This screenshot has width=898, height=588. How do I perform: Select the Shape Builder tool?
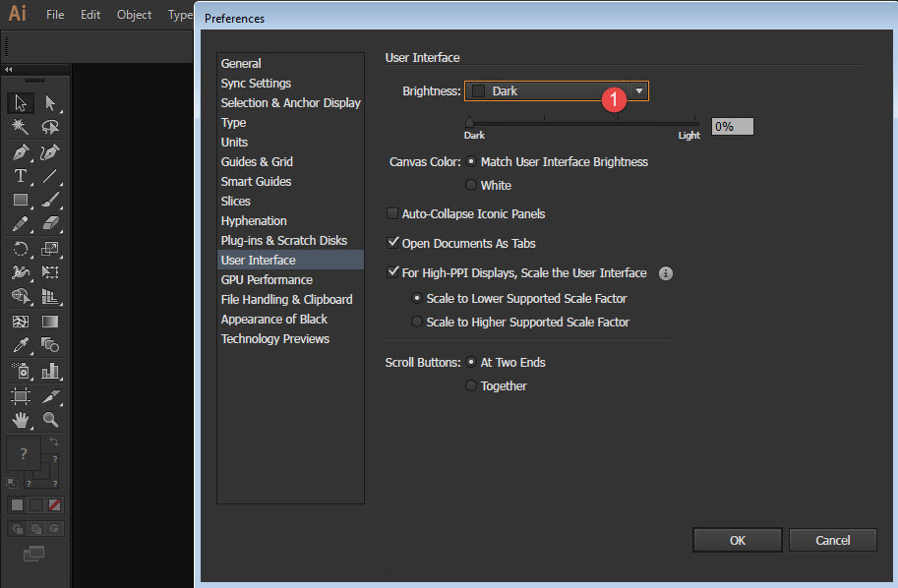21,296
